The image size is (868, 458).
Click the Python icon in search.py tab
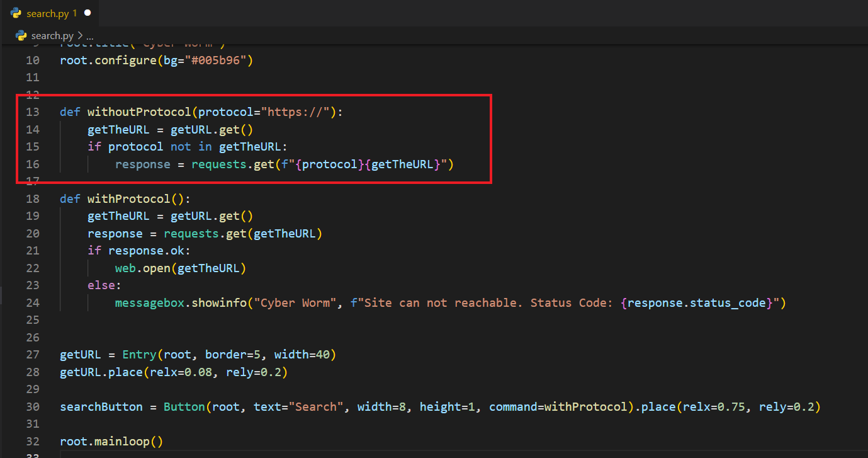click(x=16, y=13)
